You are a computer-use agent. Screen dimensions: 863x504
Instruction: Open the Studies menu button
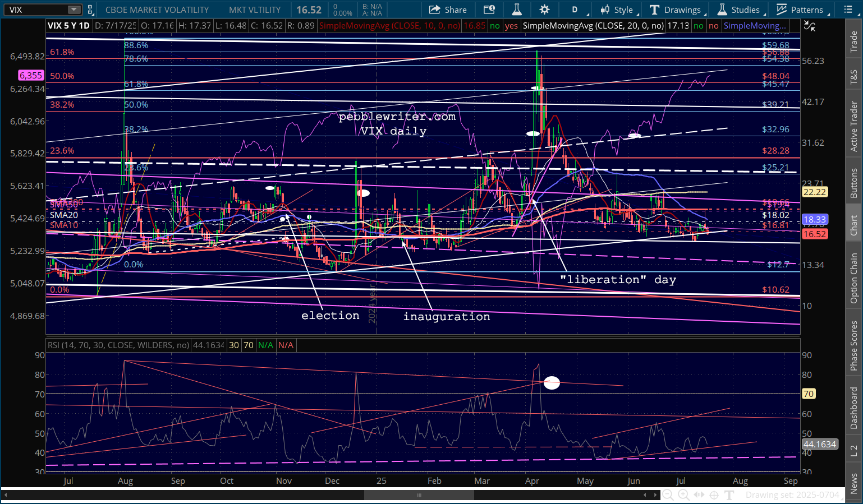[738, 10]
